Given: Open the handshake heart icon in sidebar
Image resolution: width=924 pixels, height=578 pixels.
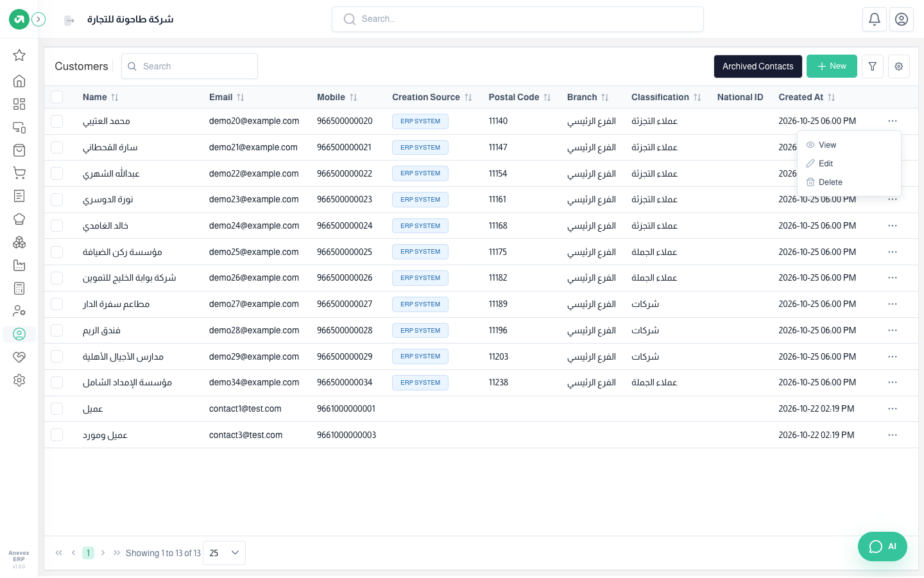Looking at the screenshot, I should click(19, 357).
